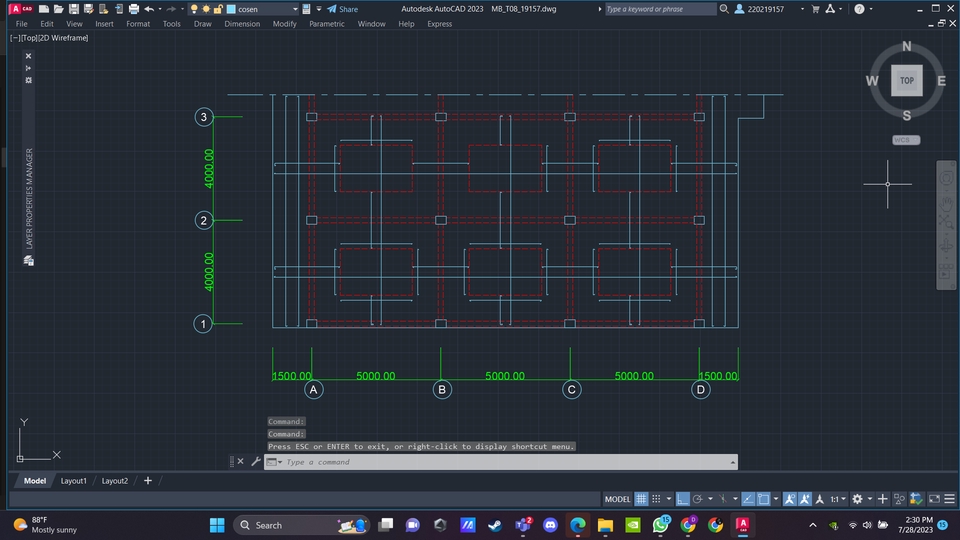Add new layout with plus tab
The width and height of the screenshot is (960, 540).
click(148, 481)
